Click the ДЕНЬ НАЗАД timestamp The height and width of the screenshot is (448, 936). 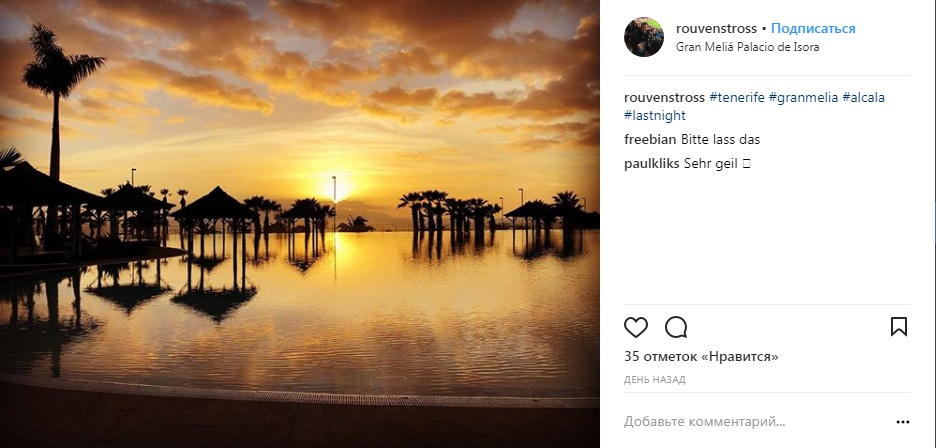[x=654, y=380]
